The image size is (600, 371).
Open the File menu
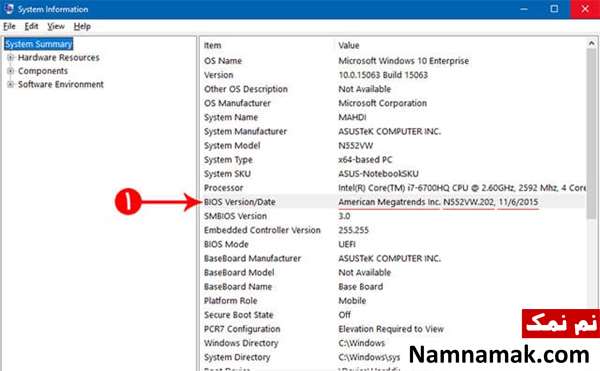click(9, 26)
